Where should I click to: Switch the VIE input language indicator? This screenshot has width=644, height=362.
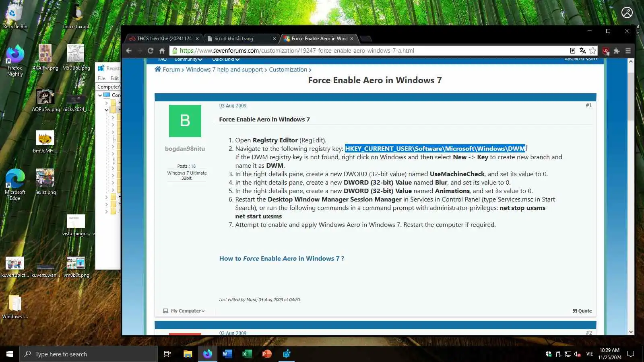pyautogui.click(x=590, y=354)
